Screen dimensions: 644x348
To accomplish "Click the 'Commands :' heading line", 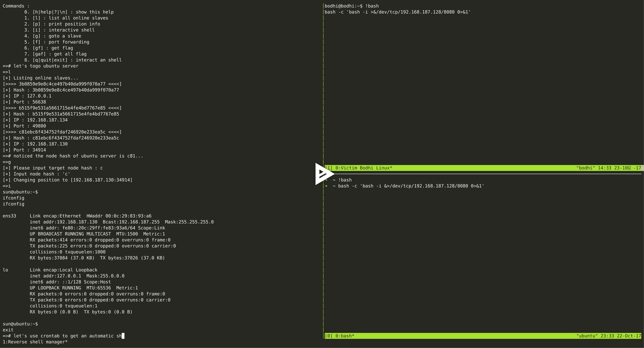I will pyautogui.click(x=16, y=6).
